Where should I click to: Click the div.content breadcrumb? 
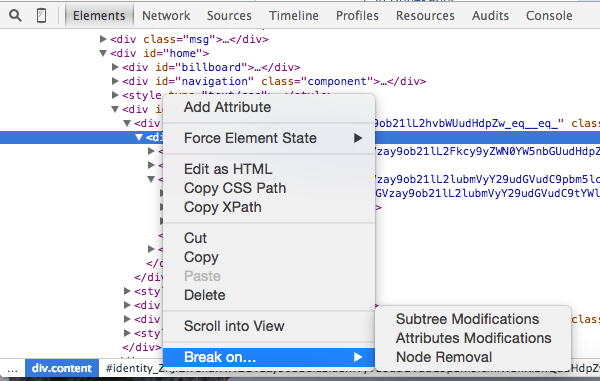click(62, 368)
